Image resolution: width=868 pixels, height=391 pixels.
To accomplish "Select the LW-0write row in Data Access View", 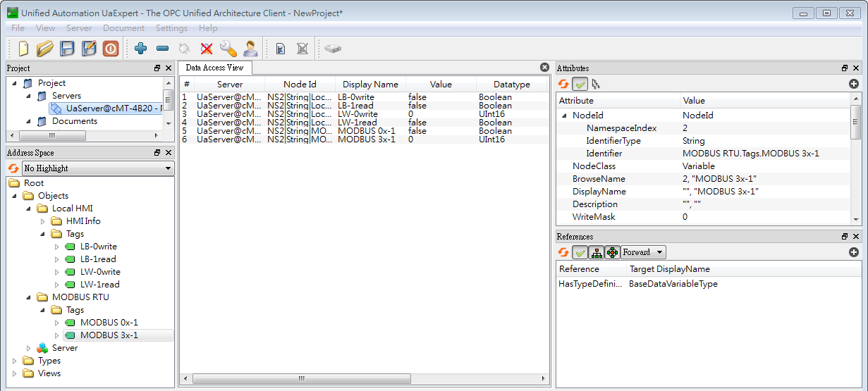I will pos(364,114).
